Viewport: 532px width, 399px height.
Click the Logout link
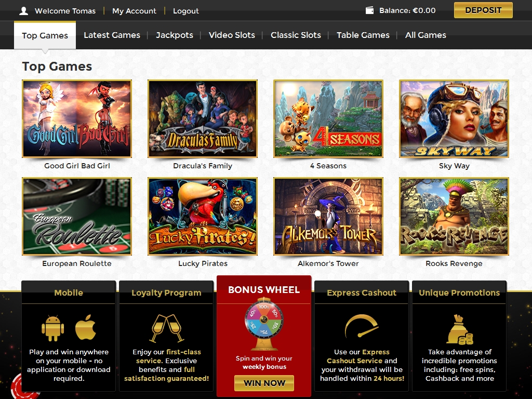[186, 11]
